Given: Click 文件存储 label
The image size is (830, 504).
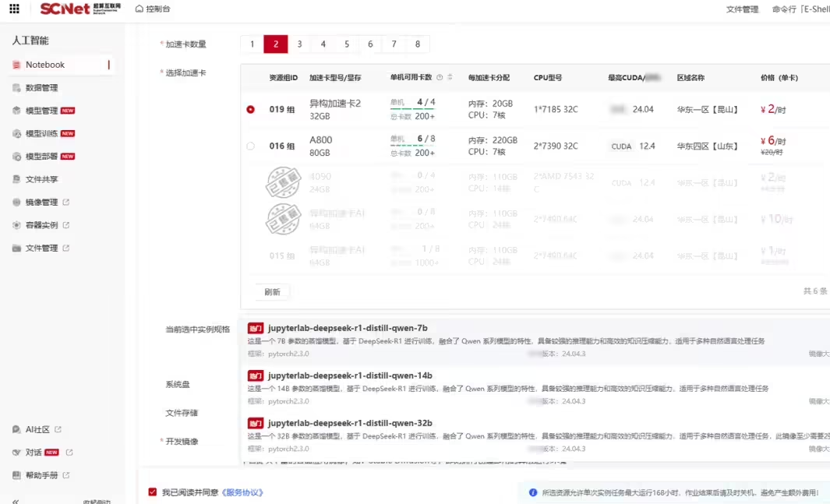Looking at the screenshot, I should pos(181,413).
